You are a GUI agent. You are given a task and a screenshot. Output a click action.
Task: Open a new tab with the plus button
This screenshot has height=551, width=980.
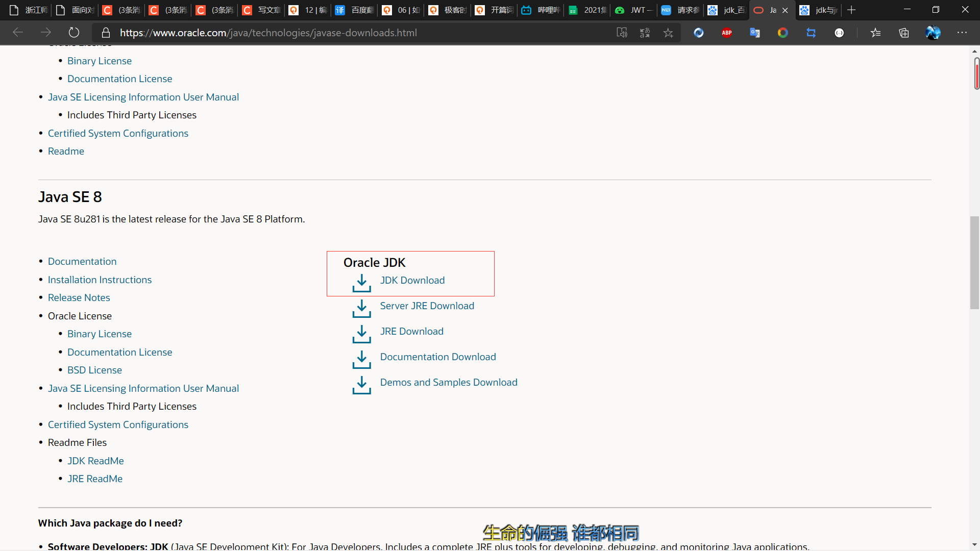851,10
